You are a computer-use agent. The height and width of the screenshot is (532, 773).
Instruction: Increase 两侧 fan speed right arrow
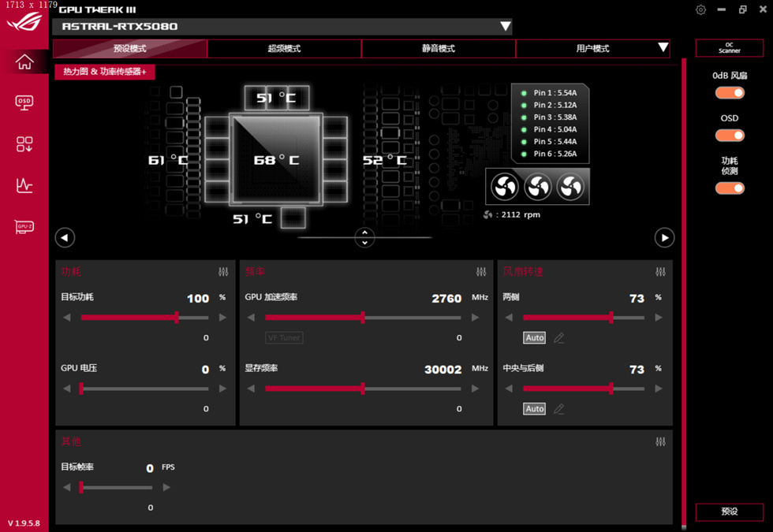point(659,318)
